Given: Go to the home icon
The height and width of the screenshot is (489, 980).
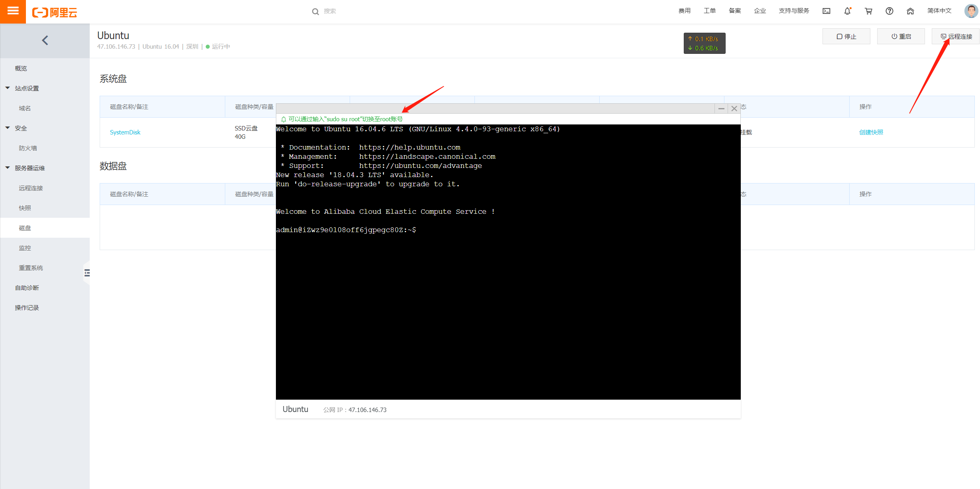Looking at the screenshot, I should 910,11.
